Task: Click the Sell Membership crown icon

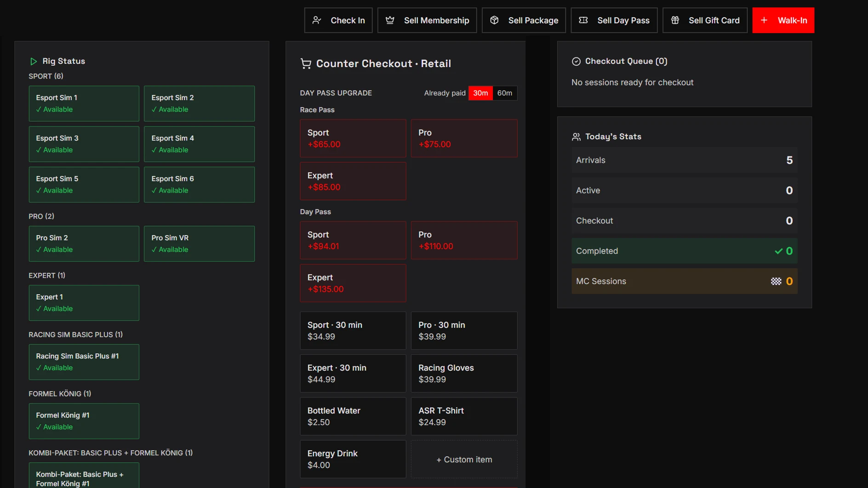Action: (x=390, y=20)
